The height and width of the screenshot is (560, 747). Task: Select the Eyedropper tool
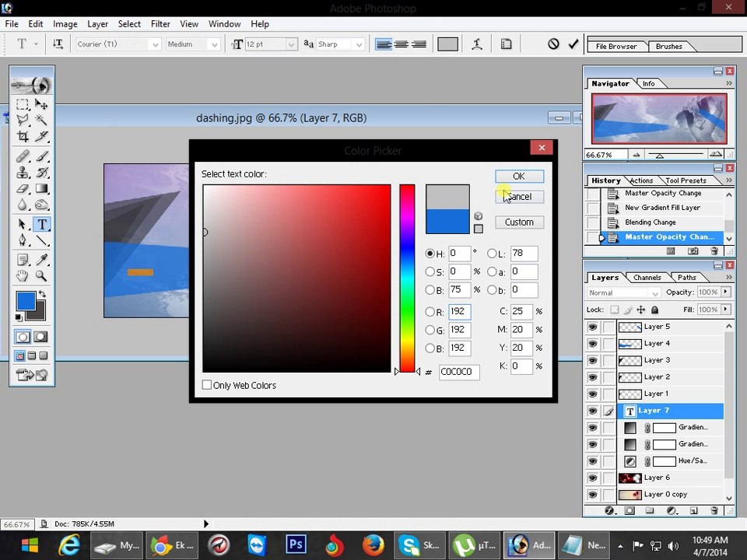point(41,260)
